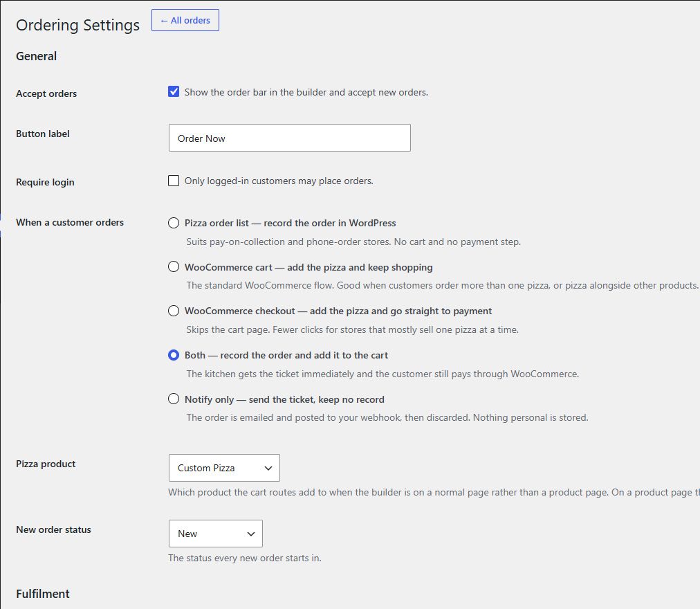Screen dimensions: 700x609
Task: Click 'The kitchen gets the ticket' description
Action: (383, 374)
